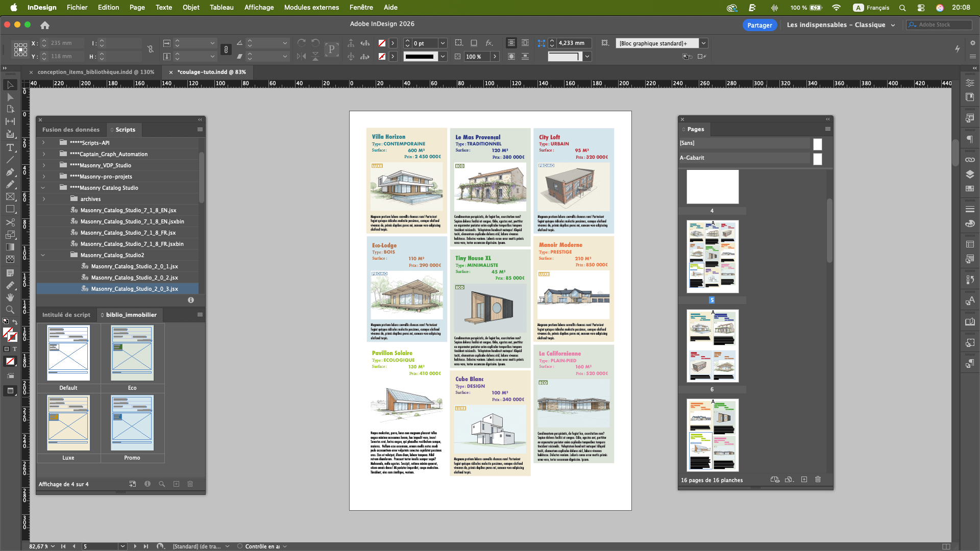Select the Gradient Swatch tool
The height and width of the screenshot is (551, 980).
pyautogui.click(x=10, y=247)
